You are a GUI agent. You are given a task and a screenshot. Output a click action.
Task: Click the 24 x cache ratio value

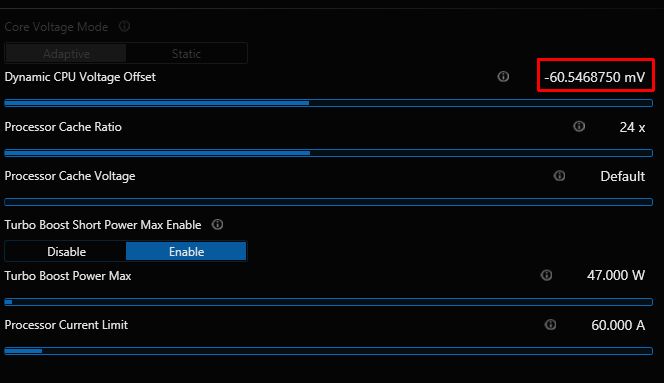pyautogui.click(x=632, y=127)
